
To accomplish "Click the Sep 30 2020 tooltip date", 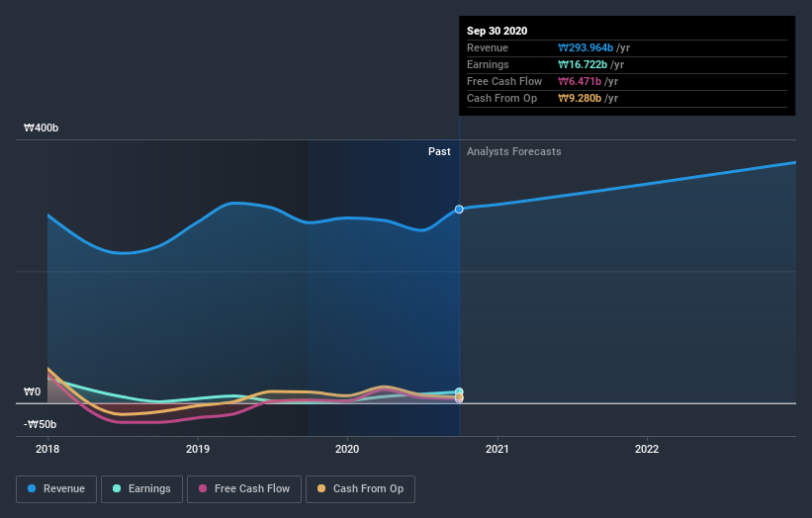I will click(497, 31).
